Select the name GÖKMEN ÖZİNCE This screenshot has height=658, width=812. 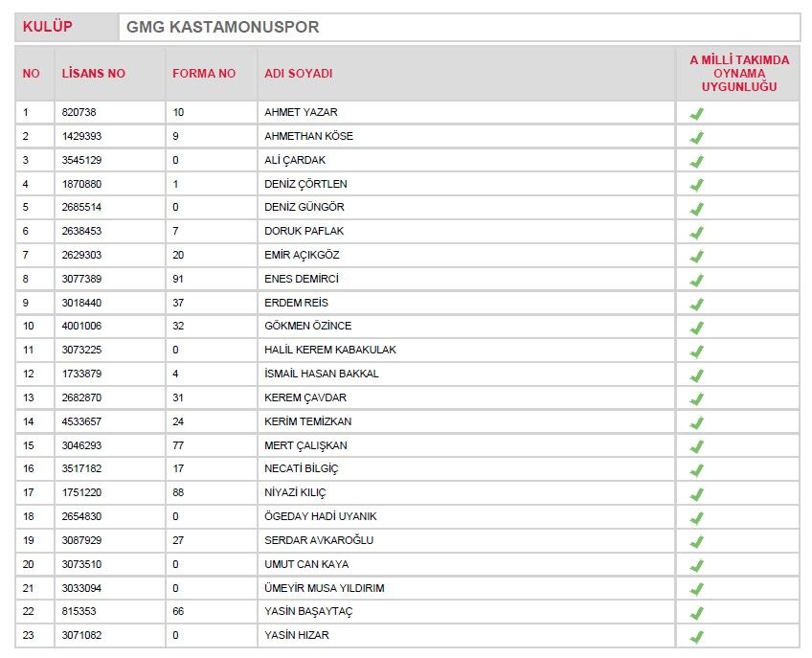pyautogui.click(x=307, y=326)
